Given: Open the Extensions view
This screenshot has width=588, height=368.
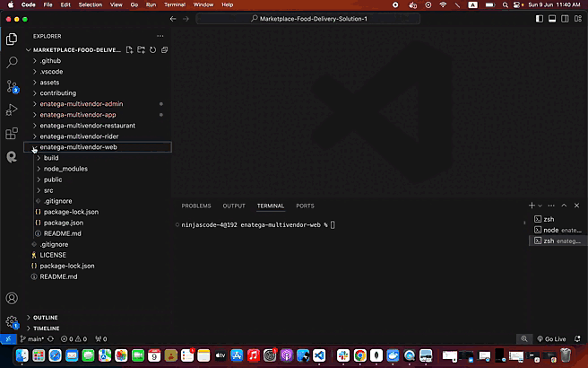Looking at the screenshot, I should click(12, 134).
